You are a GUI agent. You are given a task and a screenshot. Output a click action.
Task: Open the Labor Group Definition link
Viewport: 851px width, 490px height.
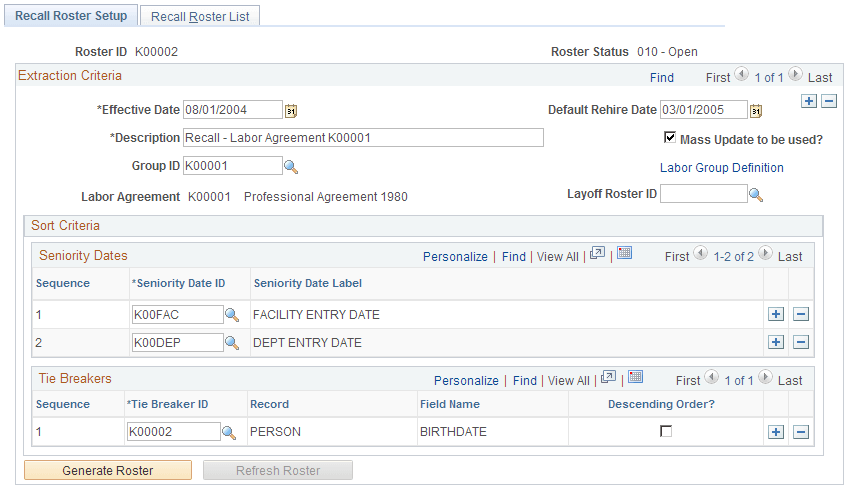point(721,168)
